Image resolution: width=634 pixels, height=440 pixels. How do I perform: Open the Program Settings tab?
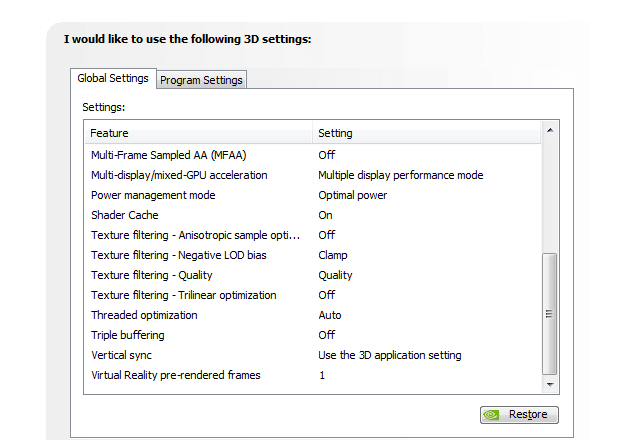tap(201, 80)
